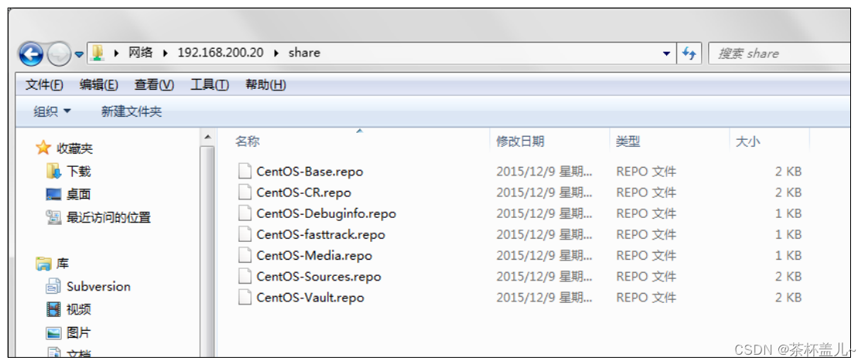Click the 2 KB size of CentOS-Sources.repo
The image size is (868, 364).
pyautogui.click(x=788, y=277)
